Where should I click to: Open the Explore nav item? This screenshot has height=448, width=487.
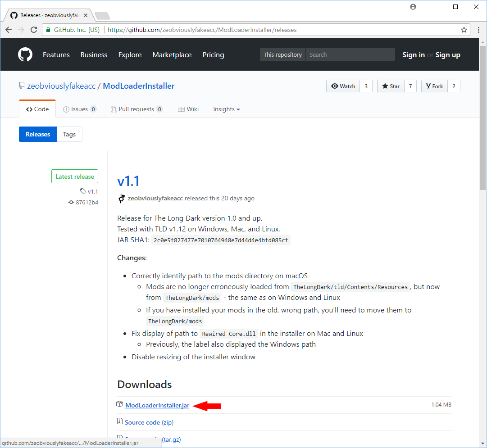point(130,54)
